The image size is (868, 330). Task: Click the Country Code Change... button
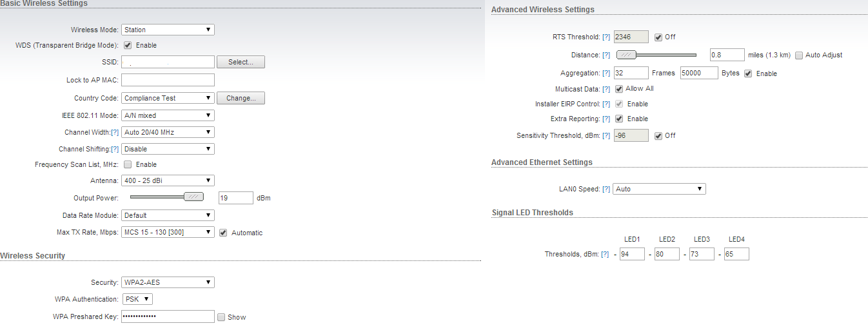tap(241, 99)
